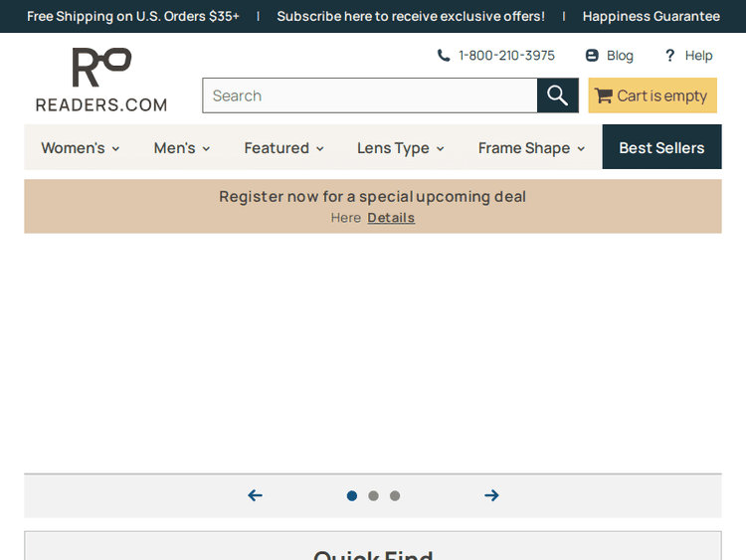Viewport: 746px width, 560px height.
Task: Select the first carousel dot
Action: pyautogui.click(x=352, y=495)
